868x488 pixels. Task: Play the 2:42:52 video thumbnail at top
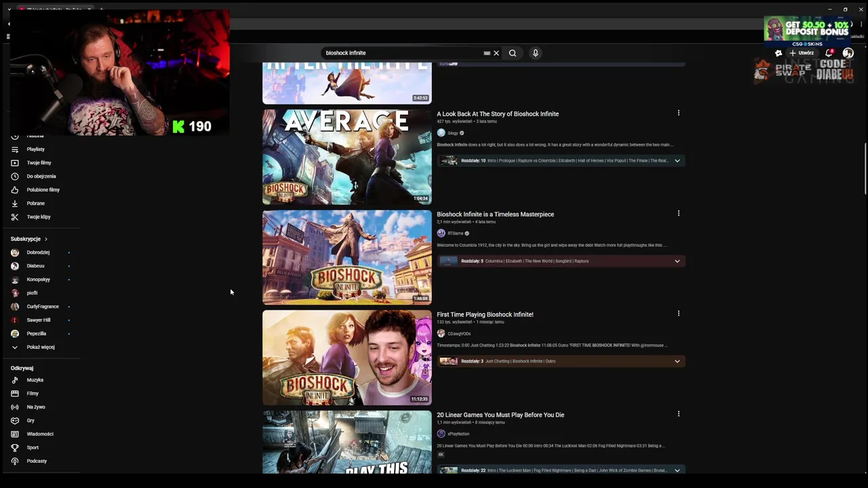(347, 83)
